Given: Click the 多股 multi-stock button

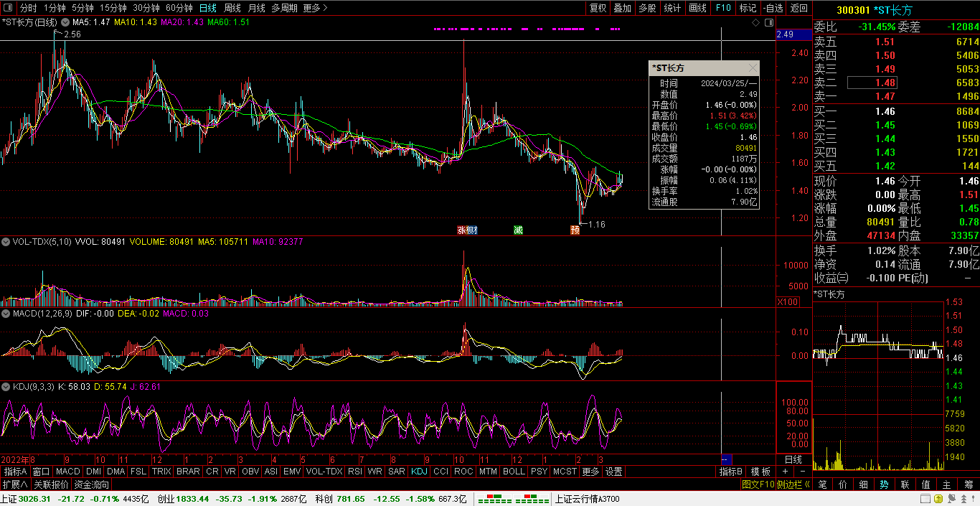Looking at the screenshot, I should click(647, 8).
